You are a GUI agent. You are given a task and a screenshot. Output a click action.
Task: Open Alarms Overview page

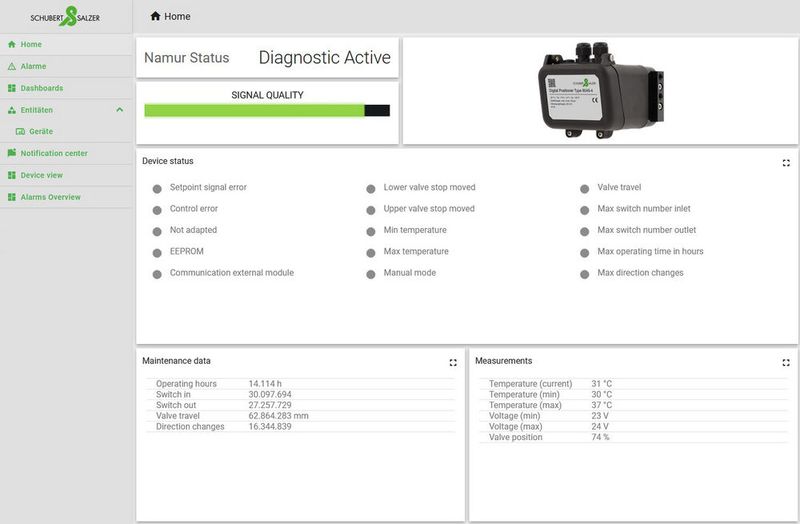pyautogui.click(x=66, y=197)
